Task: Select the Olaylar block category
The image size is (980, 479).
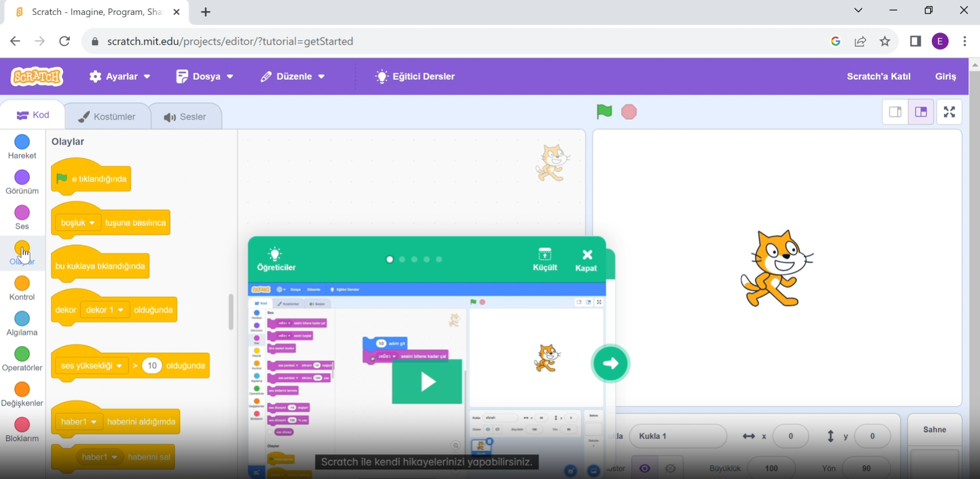Action: 22,253
